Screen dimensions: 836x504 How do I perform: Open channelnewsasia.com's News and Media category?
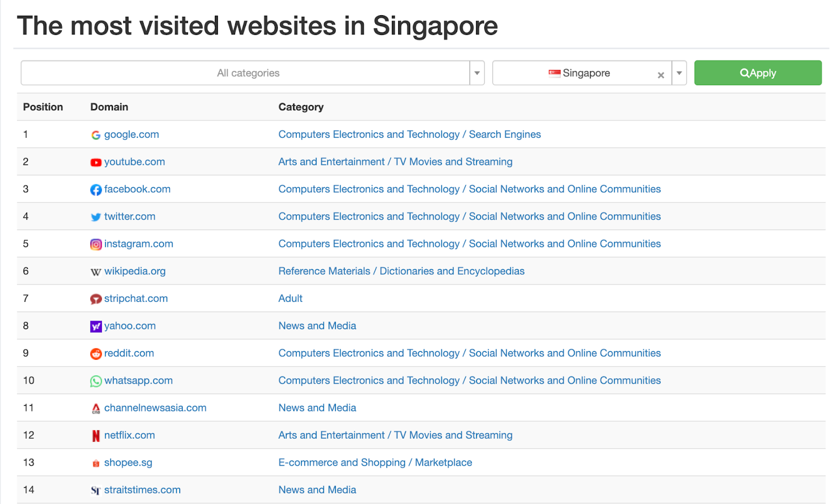pos(317,408)
